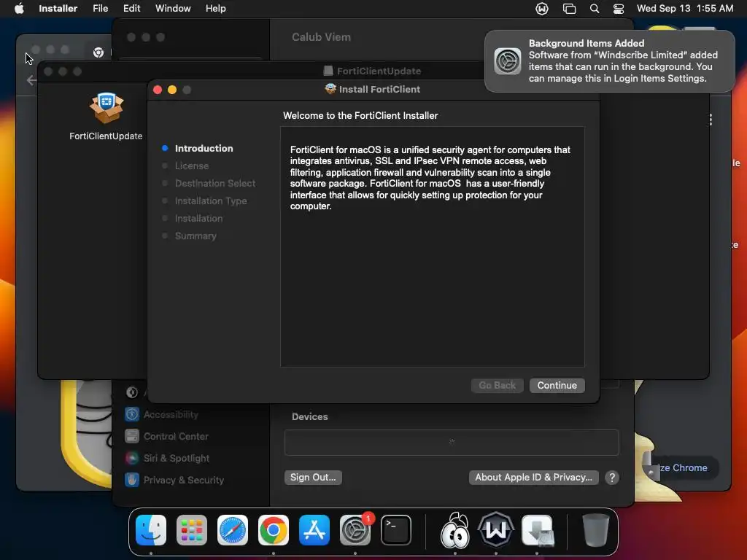This screenshot has height=560, width=747.
Task: Click About Apple ID & Privacy button
Action: [x=533, y=477]
